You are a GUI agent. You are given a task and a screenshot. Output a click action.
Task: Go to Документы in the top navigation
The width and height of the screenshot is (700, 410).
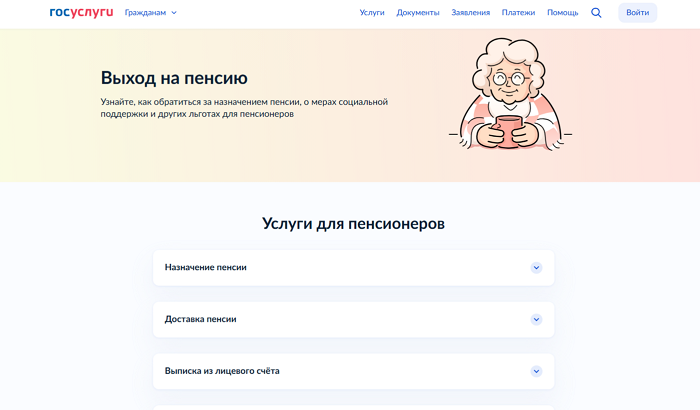(x=417, y=13)
